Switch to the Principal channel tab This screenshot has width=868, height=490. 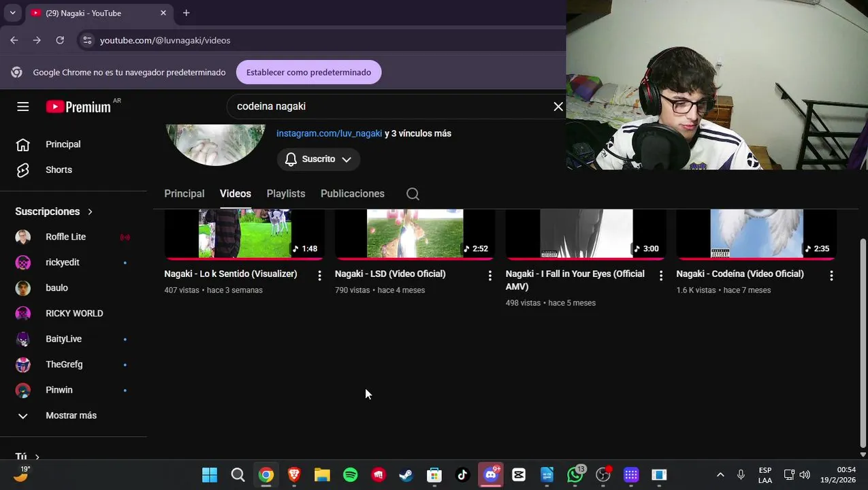click(184, 194)
